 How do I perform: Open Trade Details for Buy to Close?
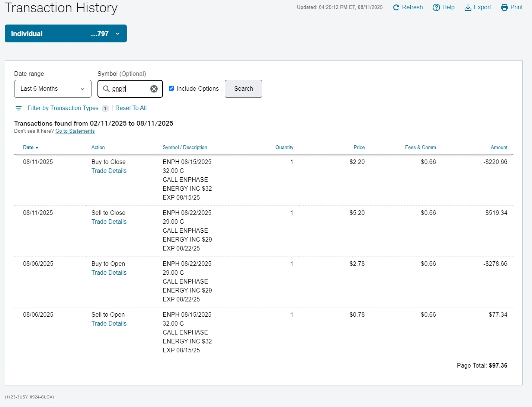(109, 171)
